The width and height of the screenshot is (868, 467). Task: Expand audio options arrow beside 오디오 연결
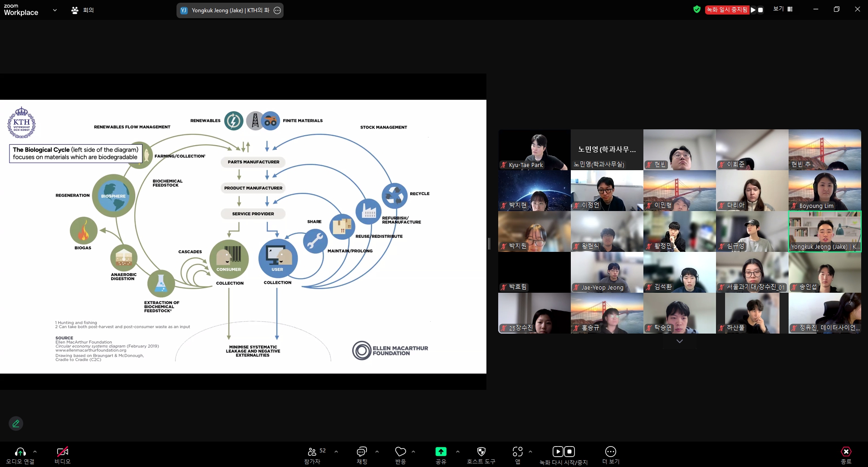click(35, 452)
